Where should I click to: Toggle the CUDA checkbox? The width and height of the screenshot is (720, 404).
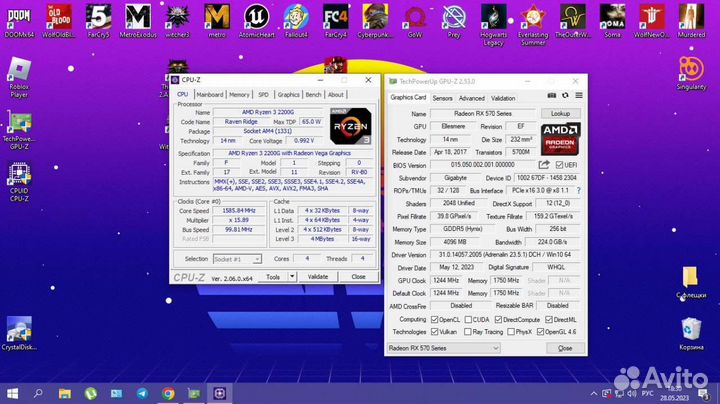click(x=468, y=320)
